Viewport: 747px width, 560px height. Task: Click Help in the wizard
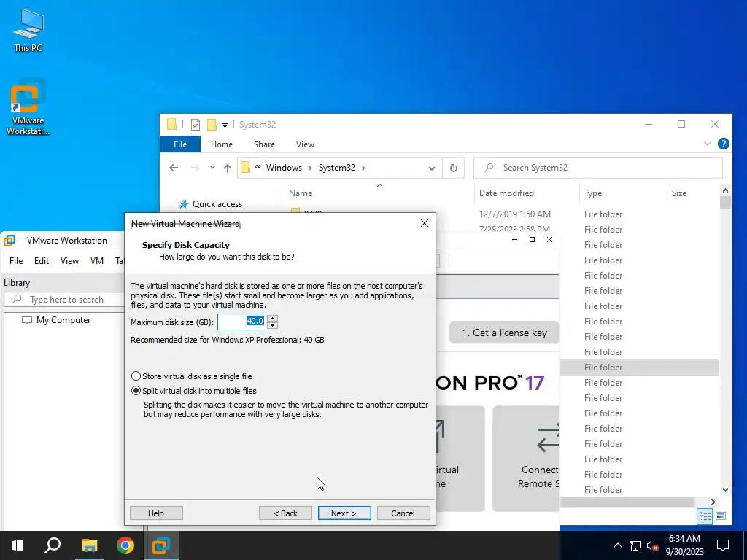coord(156,513)
